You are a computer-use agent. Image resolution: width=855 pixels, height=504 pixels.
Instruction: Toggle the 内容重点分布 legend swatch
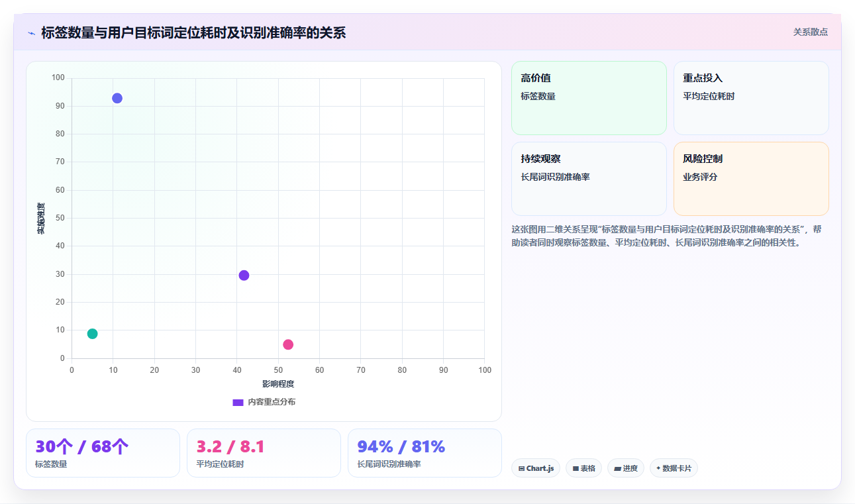[x=238, y=402]
